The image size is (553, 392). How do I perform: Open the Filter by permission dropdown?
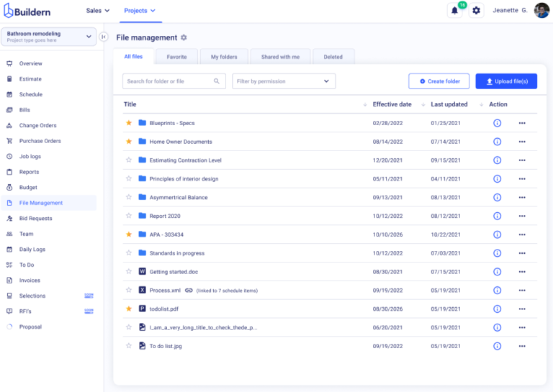click(x=284, y=81)
